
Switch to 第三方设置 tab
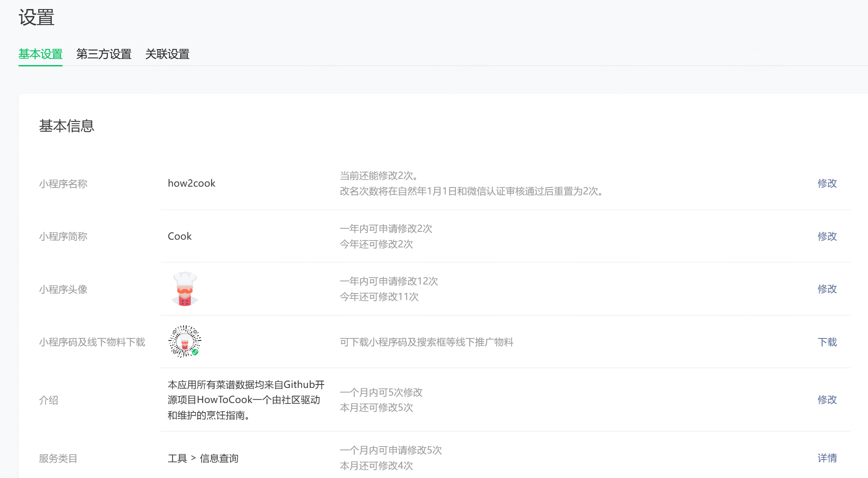click(103, 54)
